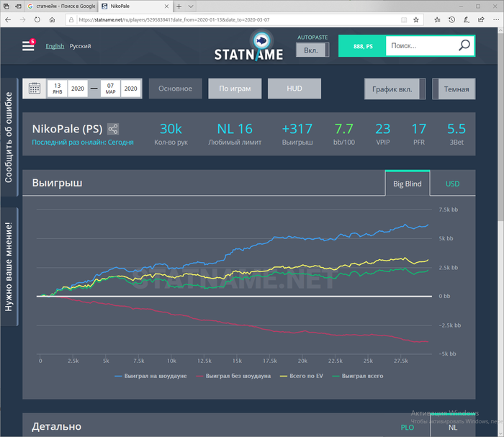
Task: Click the search magnifier icon
Action: click(464, 45)
